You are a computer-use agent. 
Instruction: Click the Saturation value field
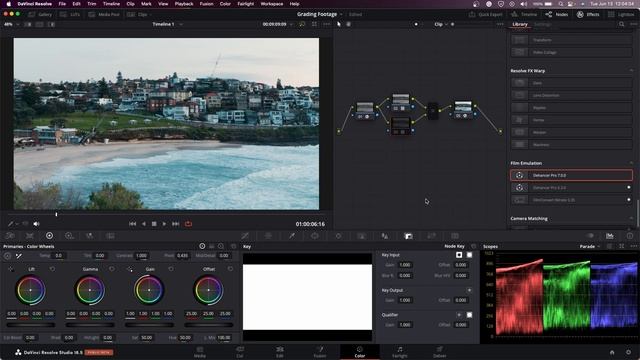147,338
